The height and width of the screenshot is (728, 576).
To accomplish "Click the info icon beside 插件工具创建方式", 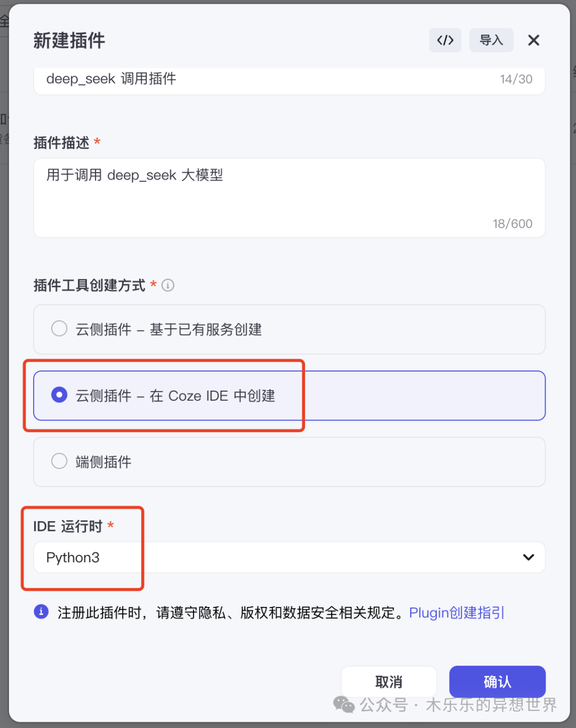I will (168, 286).
